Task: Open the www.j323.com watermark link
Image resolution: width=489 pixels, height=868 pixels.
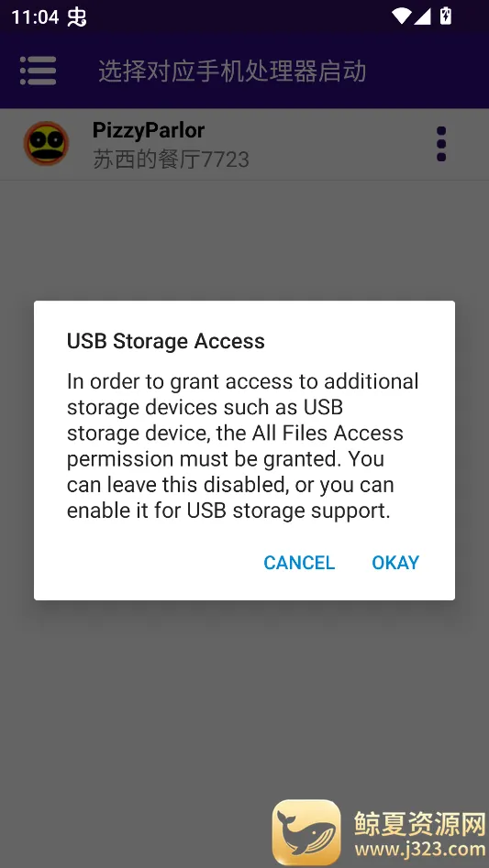Action: click(x=420, y=849)
